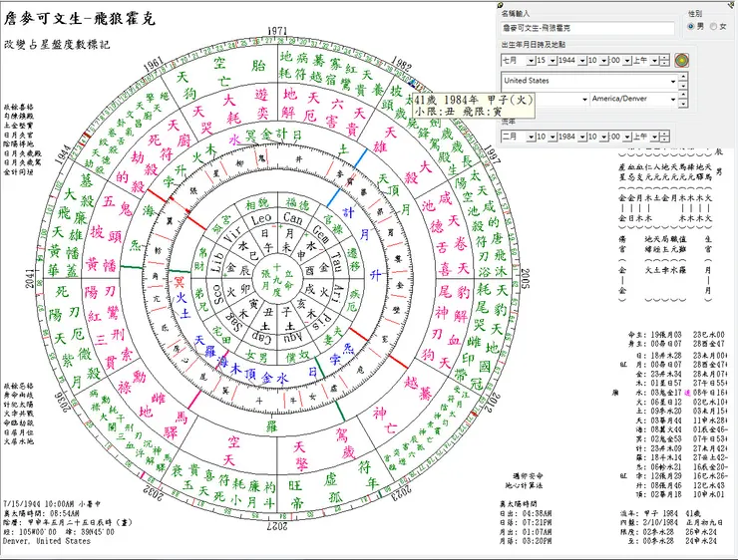Click the Cap zodiac segment label

point(261,336)
